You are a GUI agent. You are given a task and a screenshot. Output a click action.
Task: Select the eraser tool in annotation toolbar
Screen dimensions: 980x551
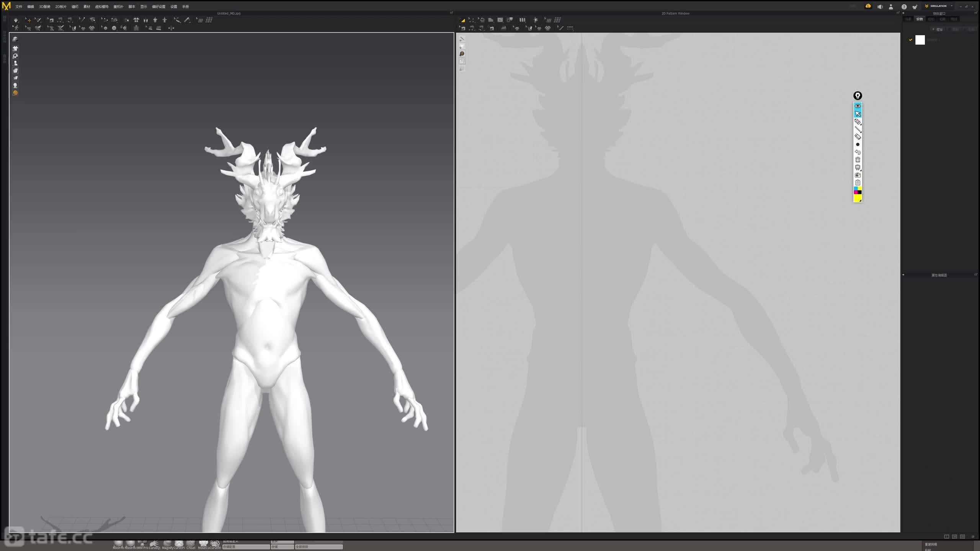pyautogui.click(x=857, y=137)
